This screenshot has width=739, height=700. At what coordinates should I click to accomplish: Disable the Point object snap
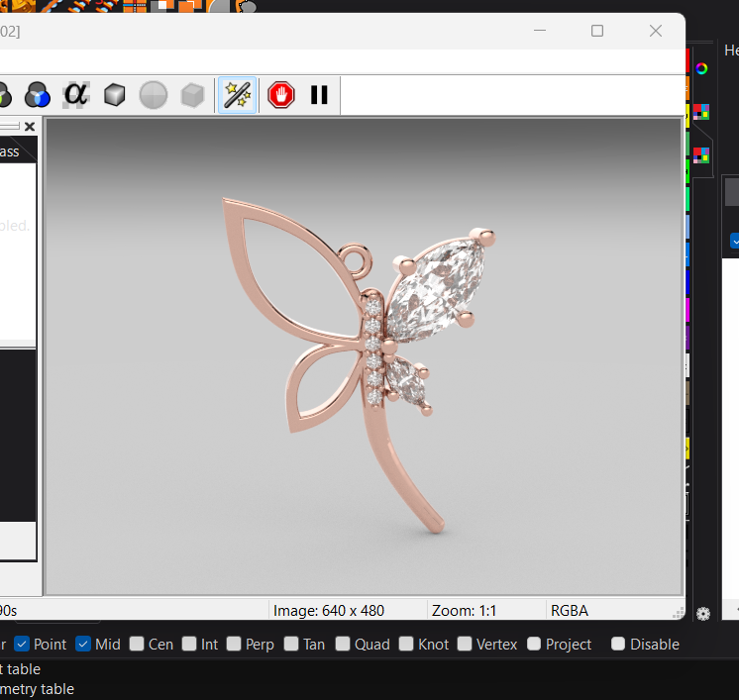(x=22, y=644)
